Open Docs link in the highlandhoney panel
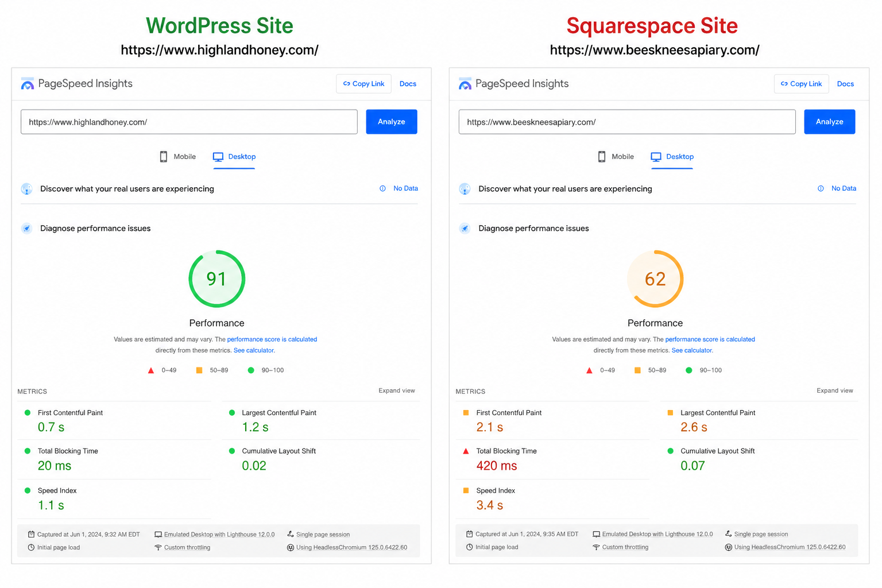Viewport: 882px width, 588px height. (408, 84)
